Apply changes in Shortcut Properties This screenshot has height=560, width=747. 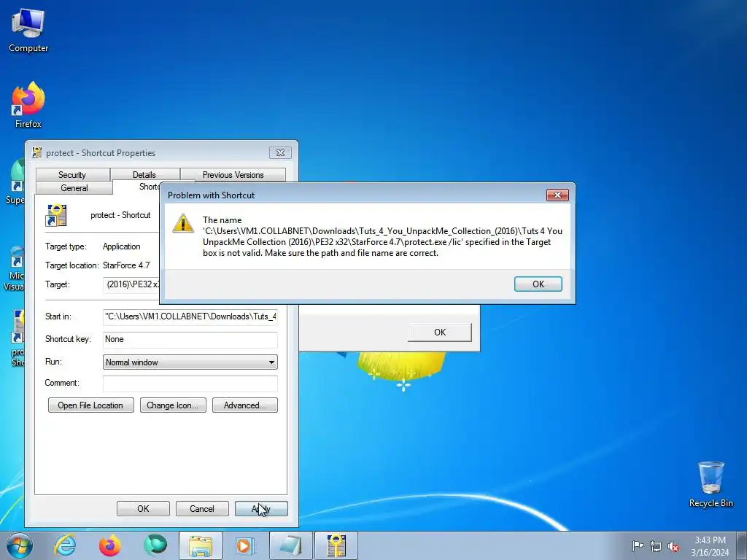click(x=261, y=508)
